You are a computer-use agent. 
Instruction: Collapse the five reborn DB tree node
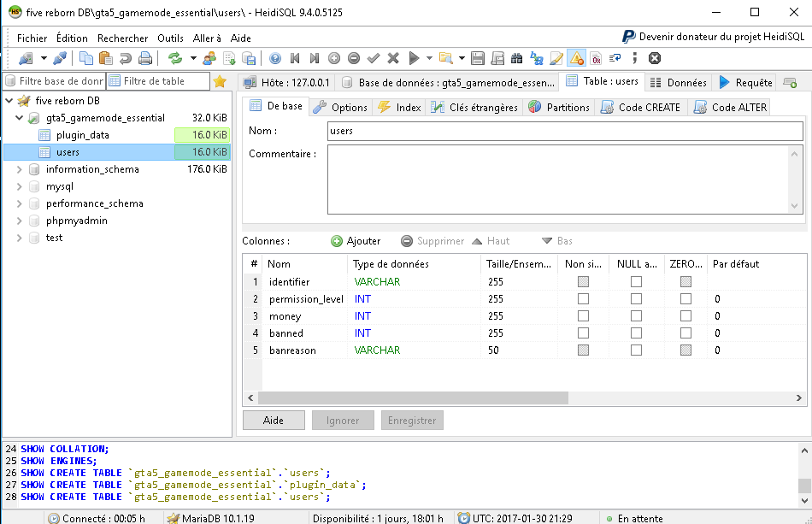click(x=9, y=101)
